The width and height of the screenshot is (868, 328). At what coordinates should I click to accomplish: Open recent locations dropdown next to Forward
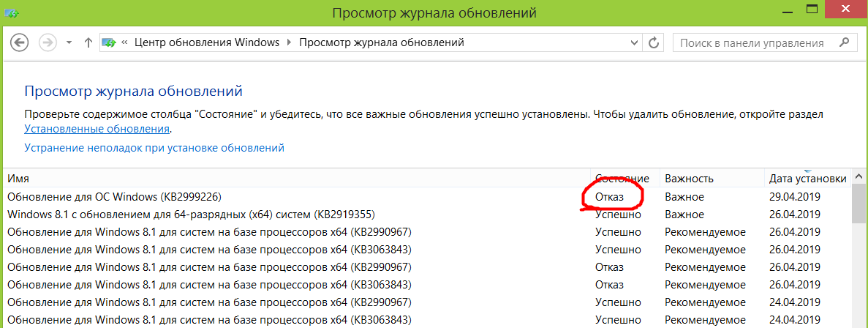pos(69,42)
